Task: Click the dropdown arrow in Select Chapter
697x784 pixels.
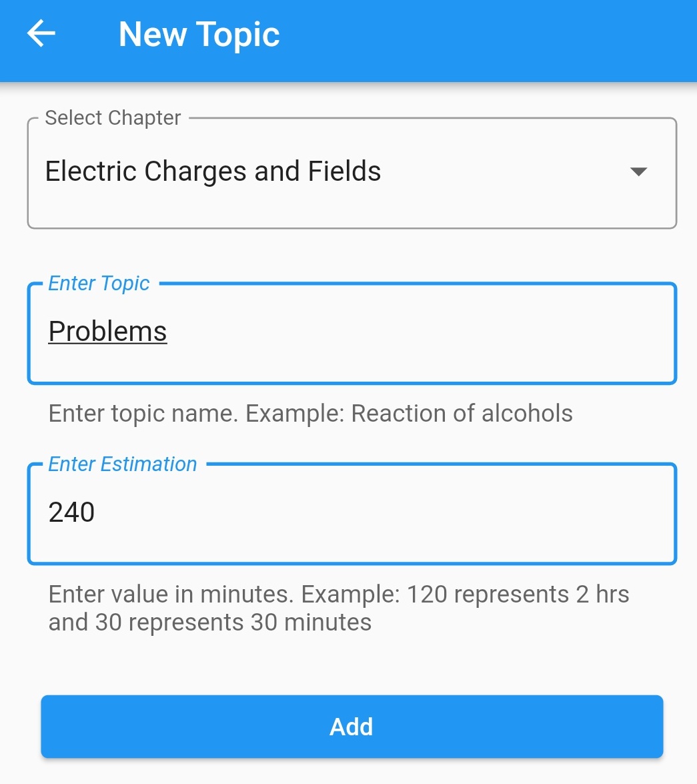Action: [638, 172]
